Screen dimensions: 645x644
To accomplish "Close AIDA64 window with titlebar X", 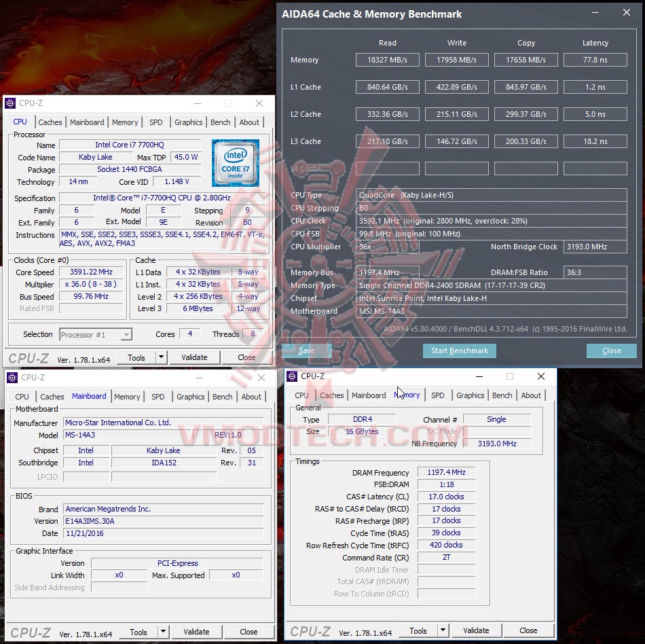I will pos(627,13).
